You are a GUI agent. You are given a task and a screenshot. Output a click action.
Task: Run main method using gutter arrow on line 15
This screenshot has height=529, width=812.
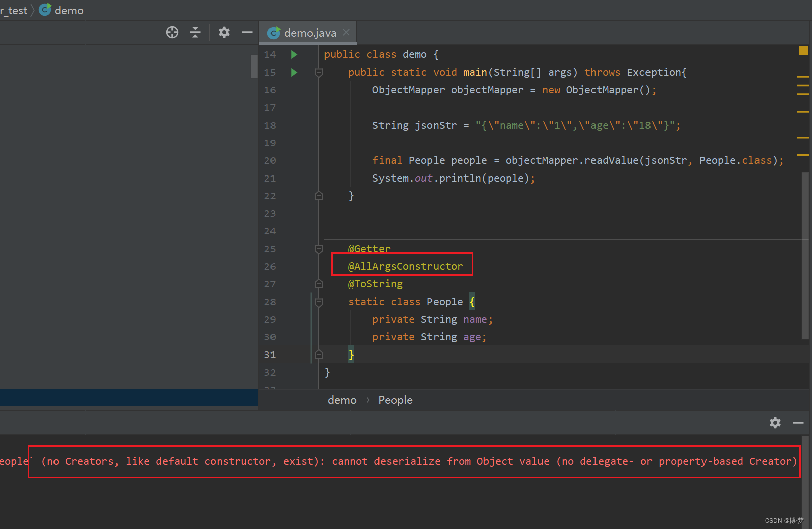point(294,72)
